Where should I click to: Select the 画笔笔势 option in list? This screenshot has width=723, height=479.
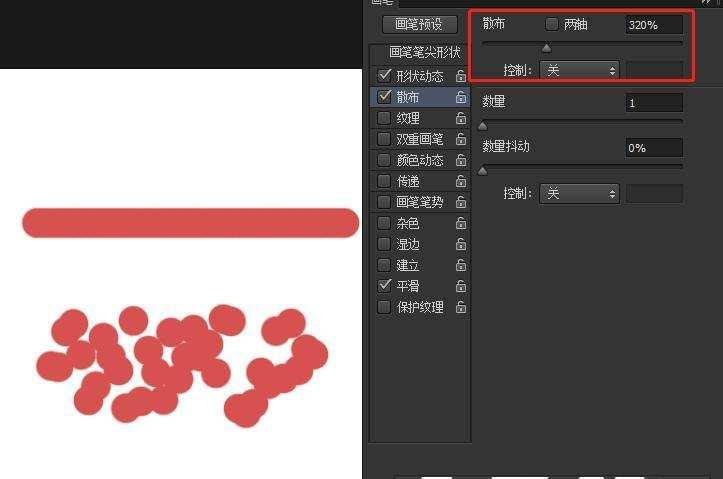(418, 202)
